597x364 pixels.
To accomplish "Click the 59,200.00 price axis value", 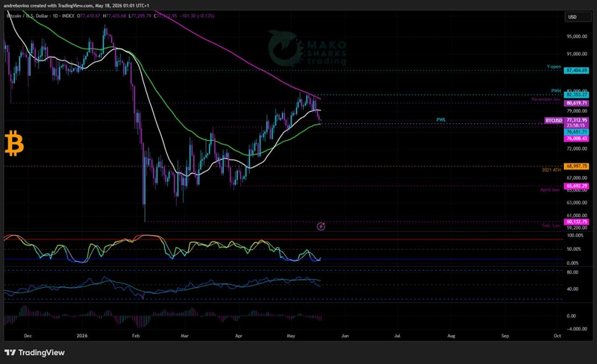I will (x=577, y=228).
